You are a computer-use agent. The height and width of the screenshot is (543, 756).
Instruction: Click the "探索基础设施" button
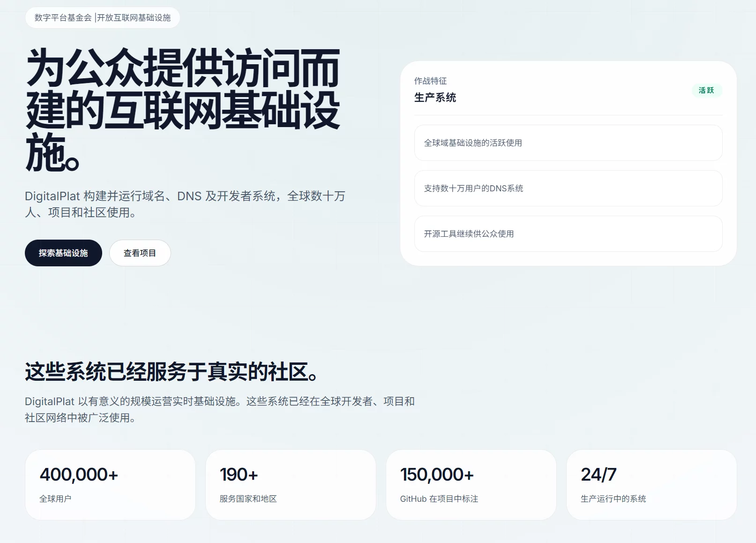coord(63,253)
